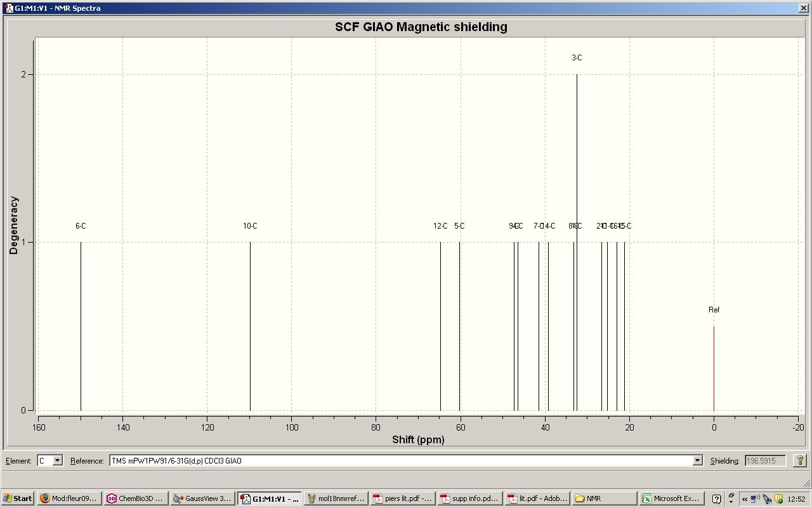Switch to mol18nmrref taskbar window
The image size is (812, 508).
click(336, 498)
